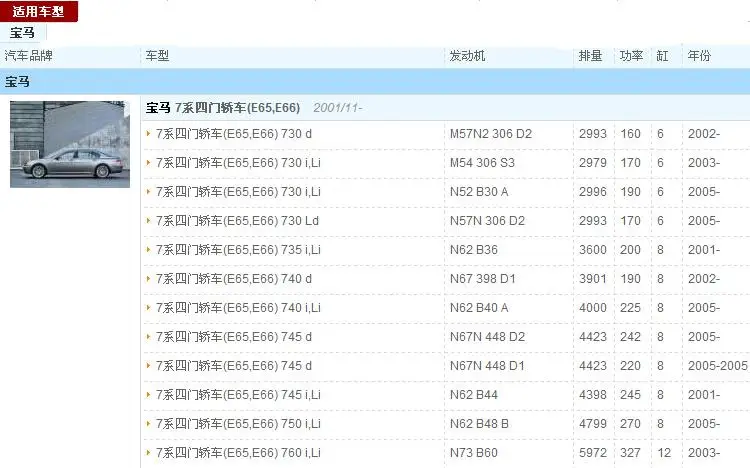Screen dimensions: 750x468
Task: Select engine code N67N 448 D2
Action: point(487,336)
